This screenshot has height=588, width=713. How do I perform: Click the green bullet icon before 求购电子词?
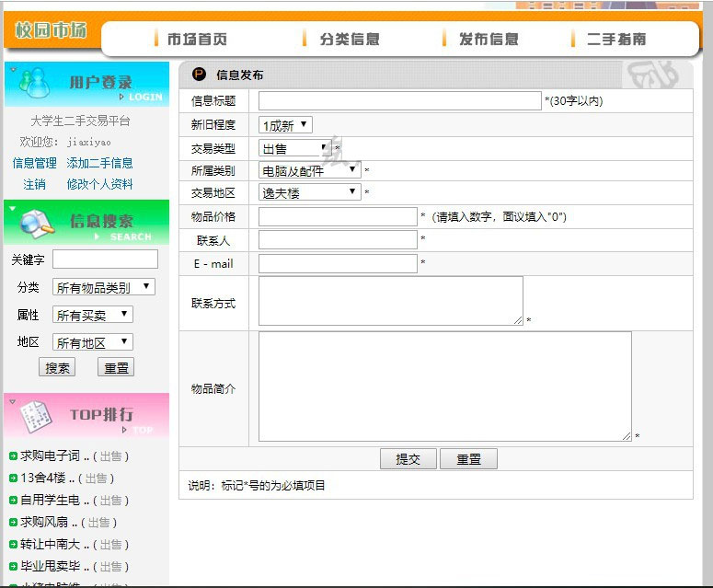(x=13, y=456)
